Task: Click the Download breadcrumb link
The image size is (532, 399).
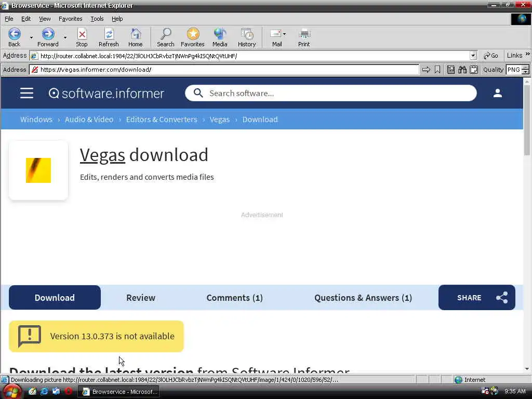Action: click(x=260, y=119)
